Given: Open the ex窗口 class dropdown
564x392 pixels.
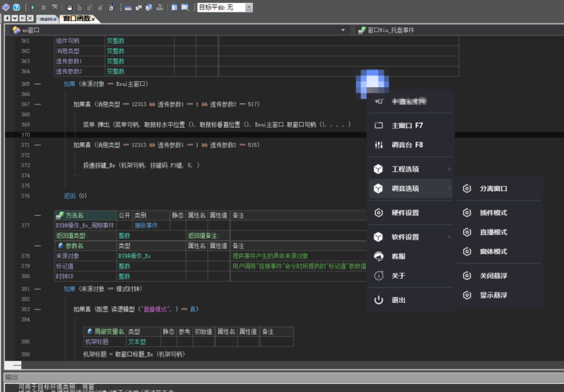Looking at the screenshot, I should tap(343, 30).
